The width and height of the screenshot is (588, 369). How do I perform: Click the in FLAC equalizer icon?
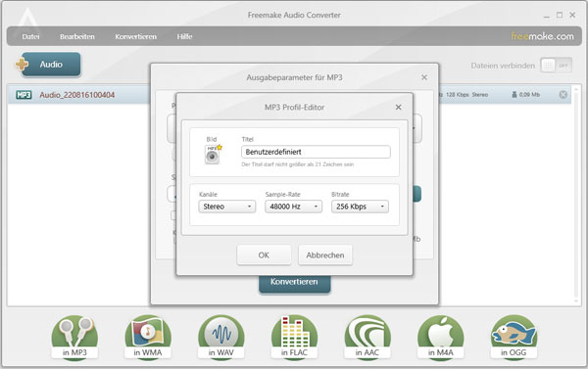click(x=294, y=338)
